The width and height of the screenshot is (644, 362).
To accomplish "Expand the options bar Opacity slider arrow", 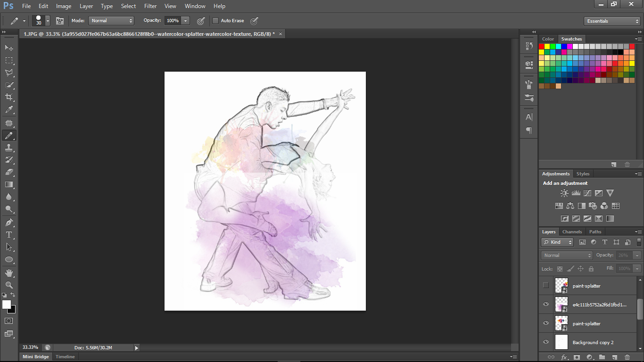I will pos(186,21).
